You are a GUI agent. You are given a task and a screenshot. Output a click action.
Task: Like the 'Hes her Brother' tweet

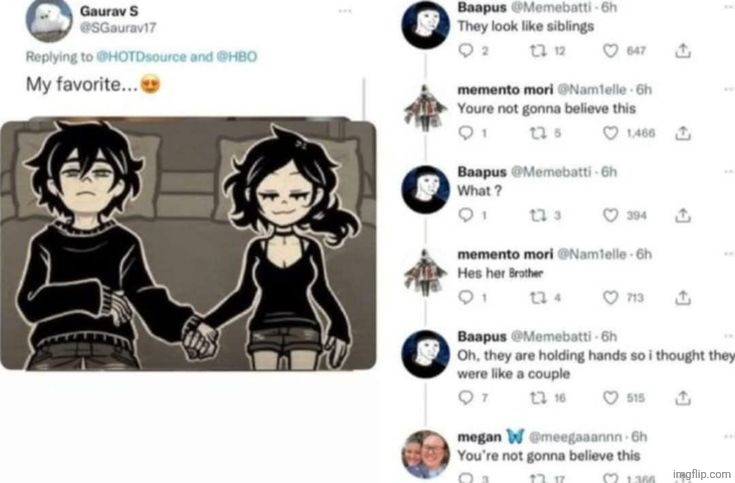[x=610, y=298]
